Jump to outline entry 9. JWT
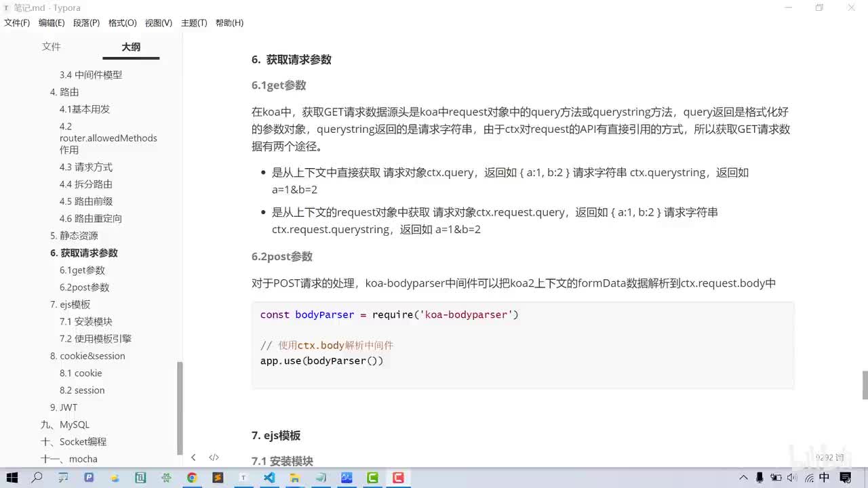 tap(64, 407)
